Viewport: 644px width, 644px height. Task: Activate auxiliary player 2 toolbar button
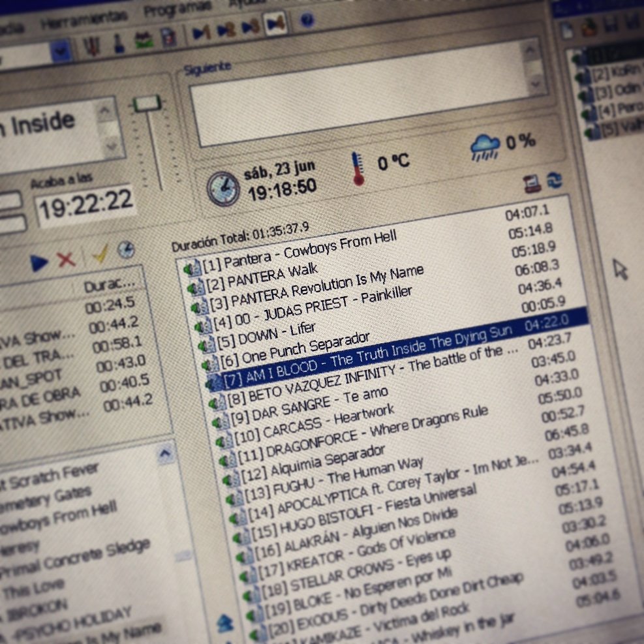point(226,29)
